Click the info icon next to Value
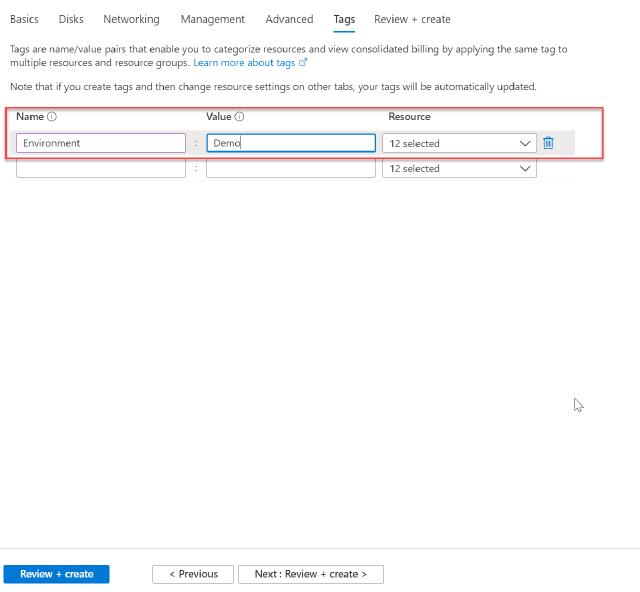Image resolution: width=640 pixels, height=592 pixels. pyautogui.click(x=240, y=117)
